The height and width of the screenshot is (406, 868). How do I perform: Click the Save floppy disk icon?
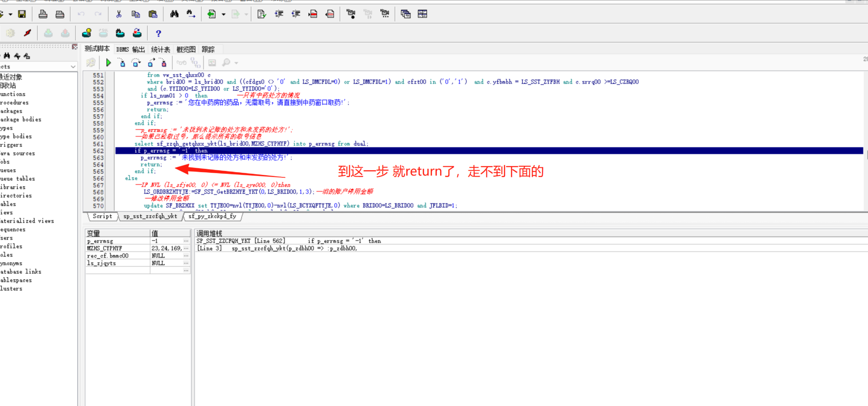[22, 14]
